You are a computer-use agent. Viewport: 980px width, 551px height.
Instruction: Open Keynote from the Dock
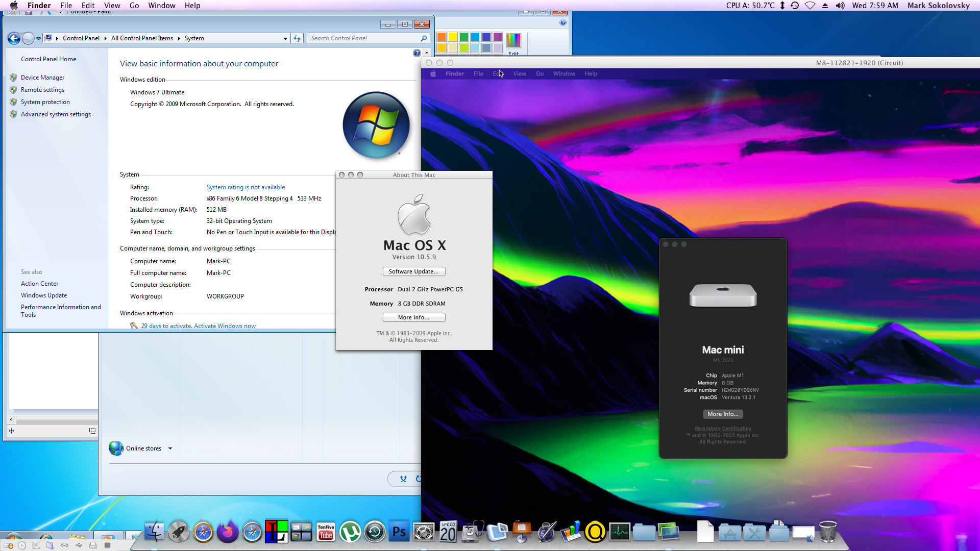[x=522, y=532]
